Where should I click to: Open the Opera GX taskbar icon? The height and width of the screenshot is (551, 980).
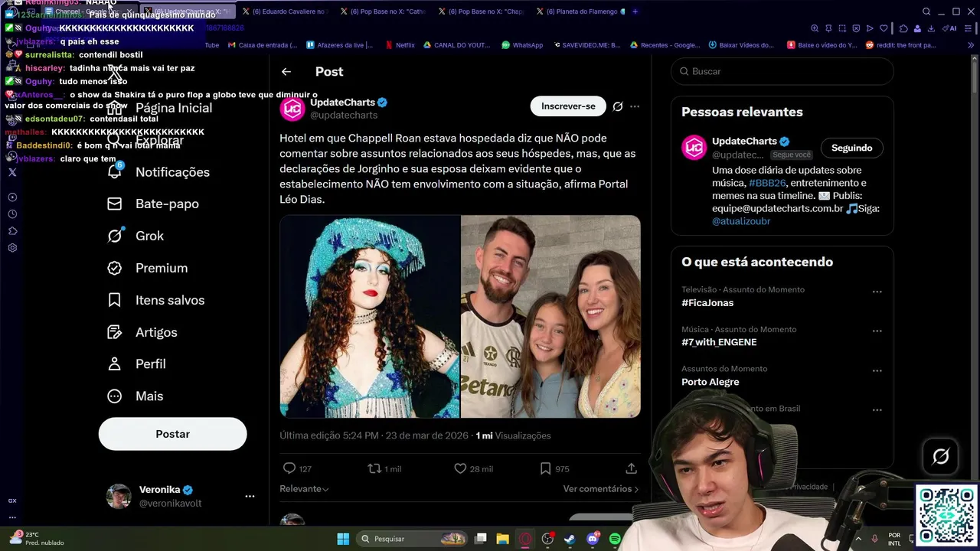coord(525,539)
